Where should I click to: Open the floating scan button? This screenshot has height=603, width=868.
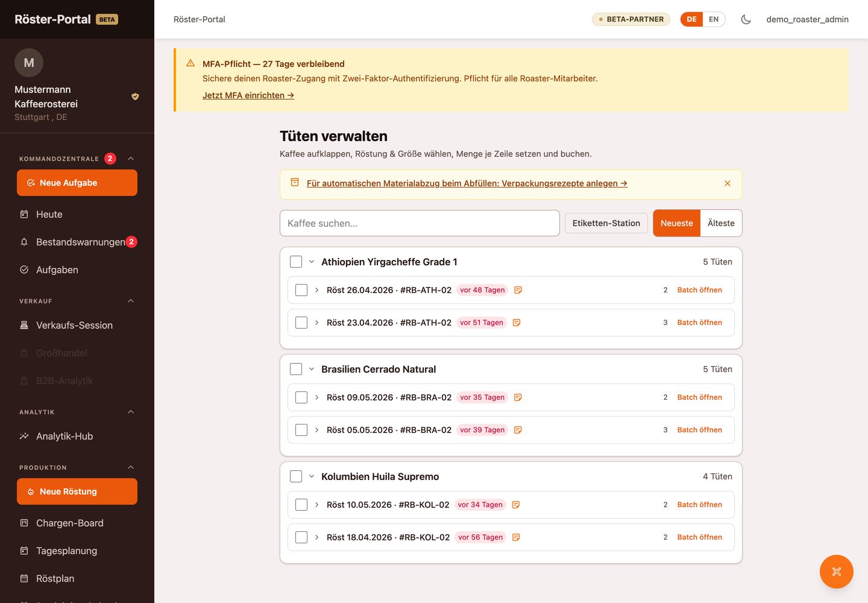pyautogui.click(x=837, y=572)
